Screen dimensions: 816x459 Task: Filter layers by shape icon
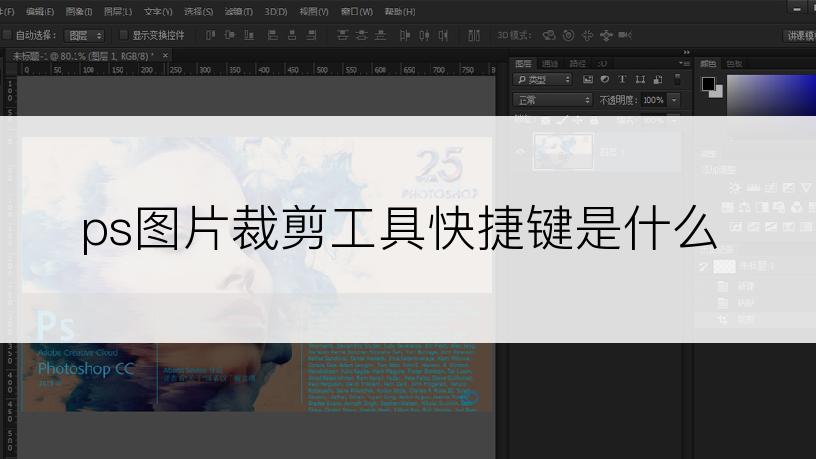[x=640, y=80]
